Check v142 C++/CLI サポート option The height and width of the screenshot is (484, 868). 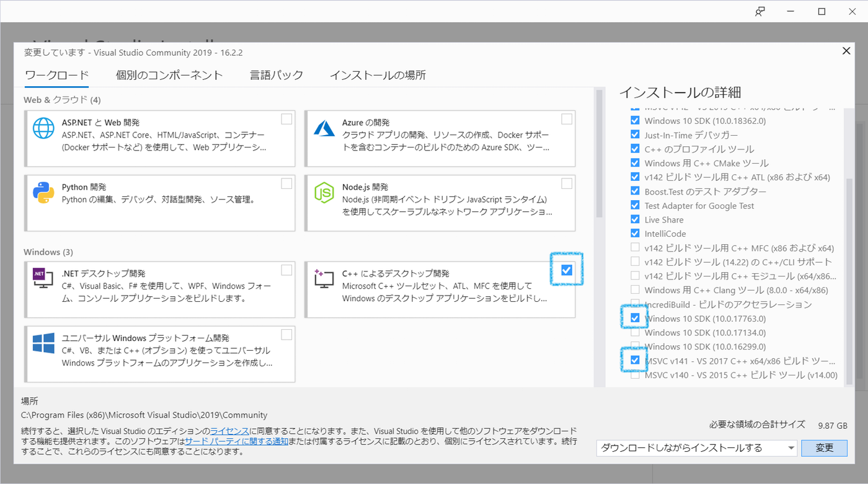pyautogui.click(x=635, y=262)
